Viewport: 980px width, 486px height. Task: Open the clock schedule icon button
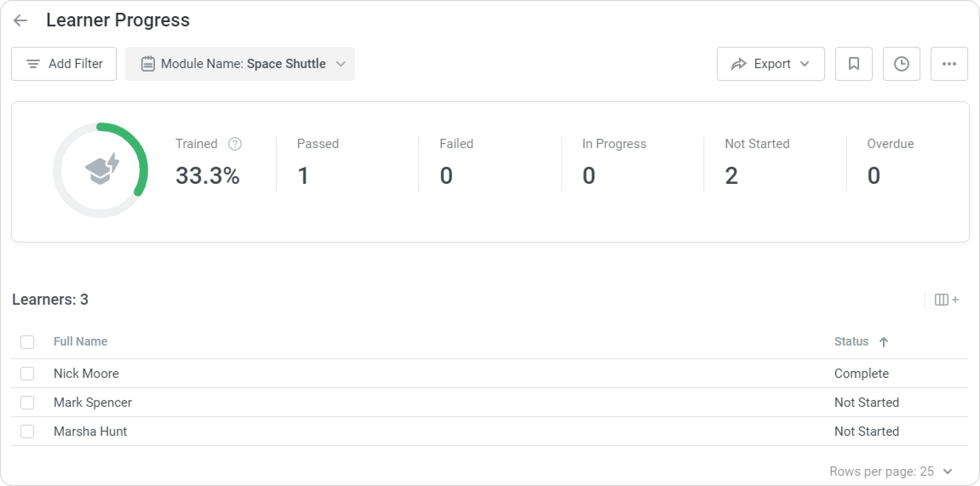(x=901, y=64)
